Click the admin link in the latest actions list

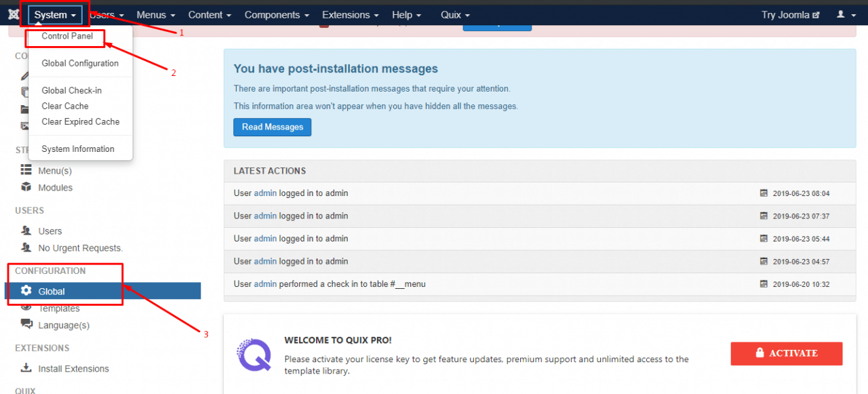[265, 193]
